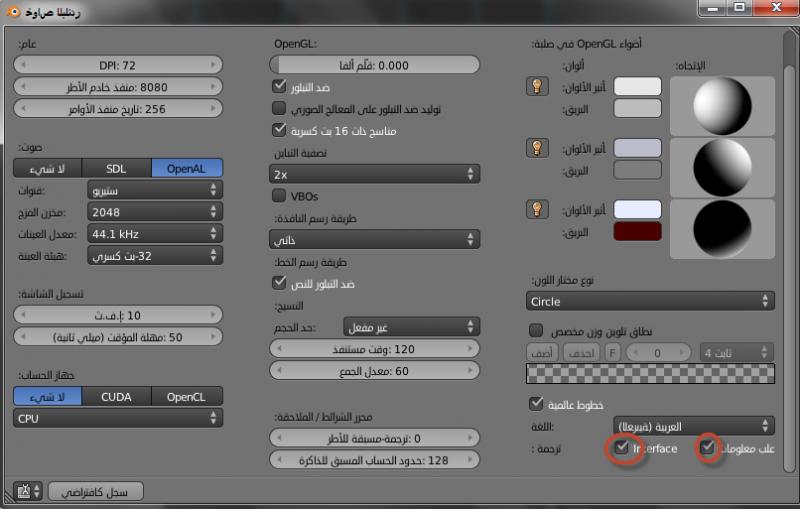
Task: Open the audio channels stereo dropdown
Action: (155, 190)
